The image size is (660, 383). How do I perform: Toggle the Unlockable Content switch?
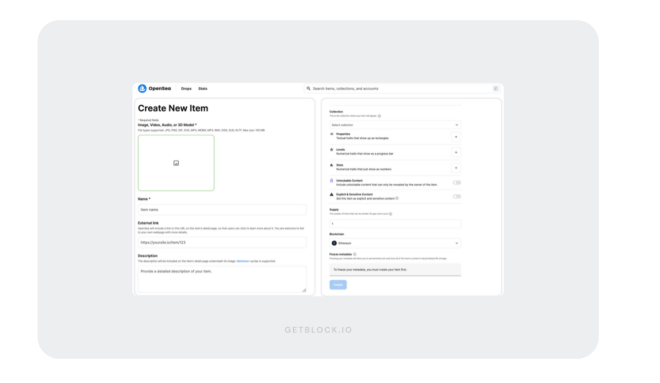457,183
